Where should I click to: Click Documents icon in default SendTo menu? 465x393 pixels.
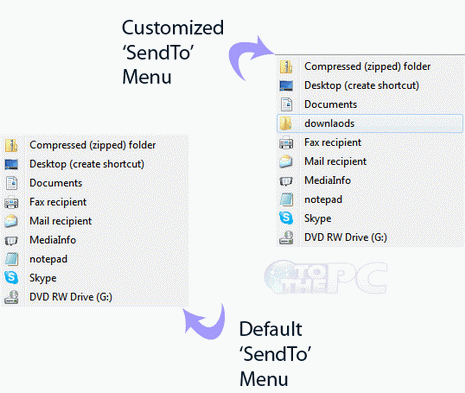11,183
